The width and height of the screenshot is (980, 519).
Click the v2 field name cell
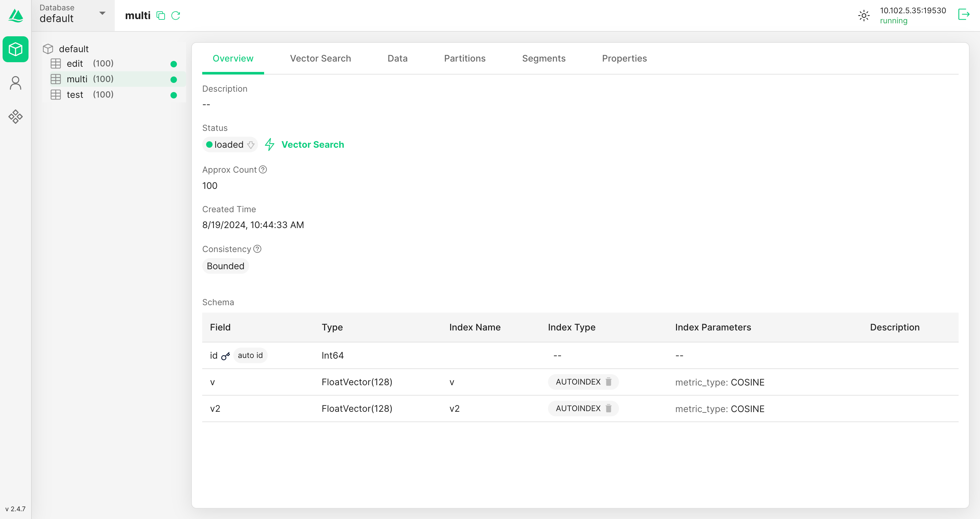click(215, 408)
